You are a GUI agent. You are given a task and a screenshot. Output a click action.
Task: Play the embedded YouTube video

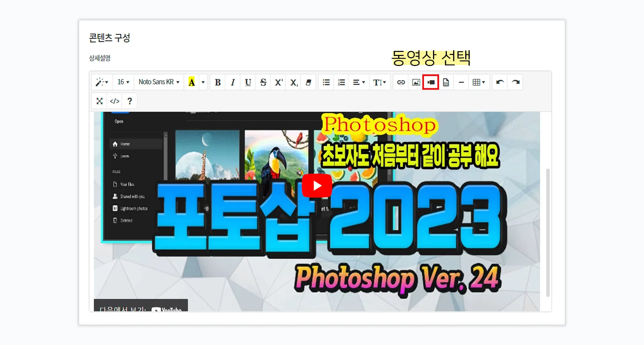(x=317, y=186)
